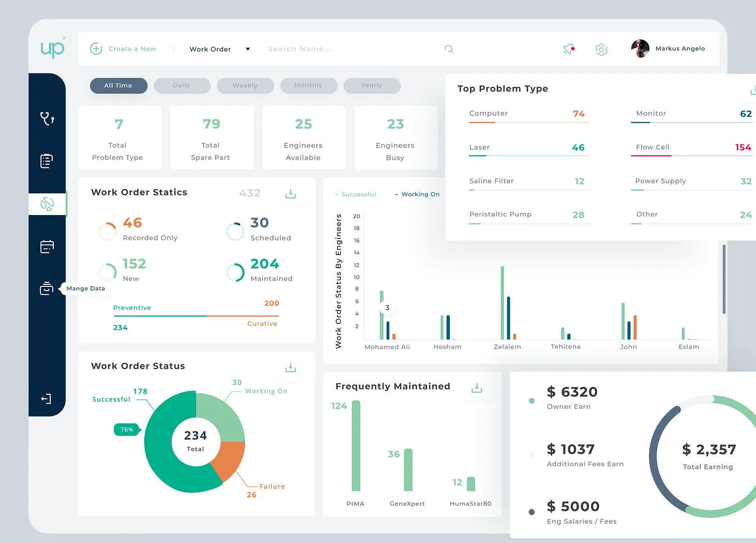Open Markus Angelo profile menu
This screenshot has height=543, width=756.
668,49
